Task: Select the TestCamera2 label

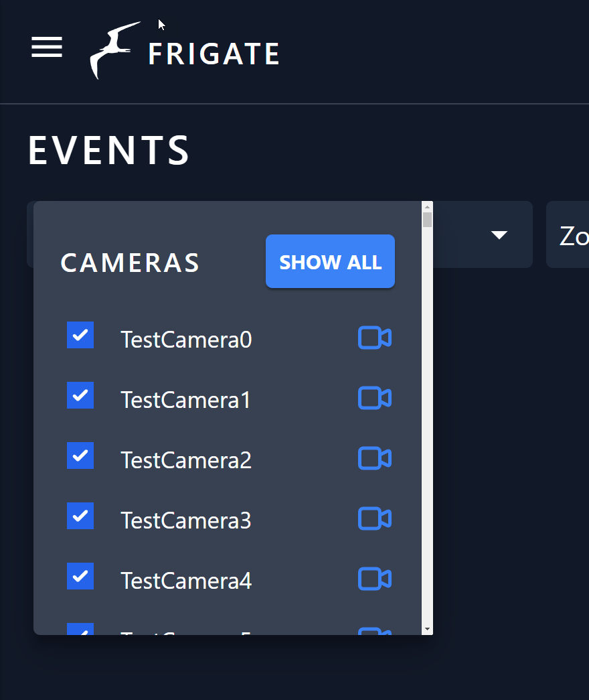Action: 186,460
